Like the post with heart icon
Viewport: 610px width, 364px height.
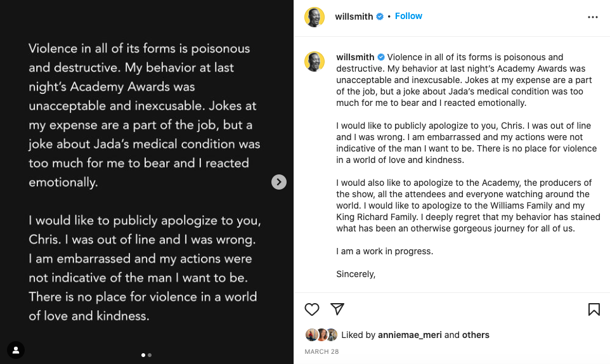(312, 309)
